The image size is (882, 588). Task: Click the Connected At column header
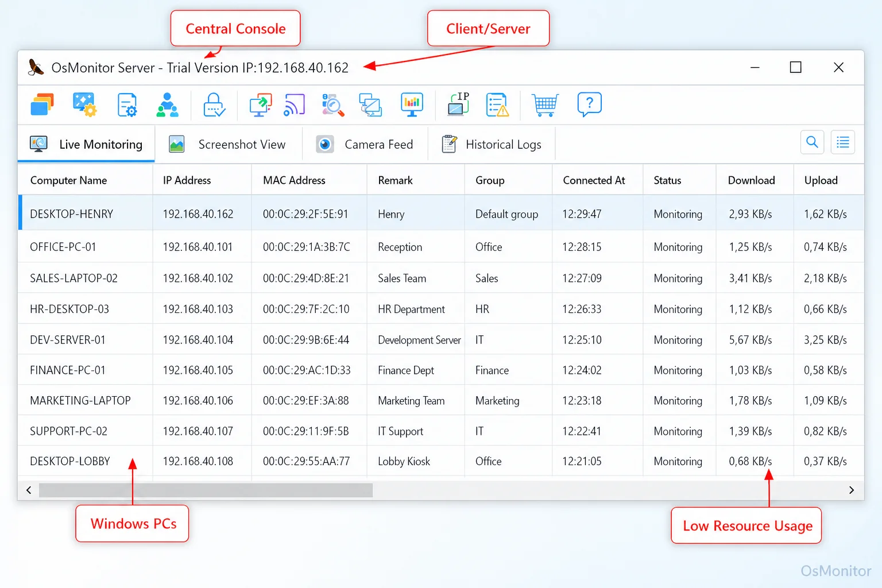click(x=598, y=180)
